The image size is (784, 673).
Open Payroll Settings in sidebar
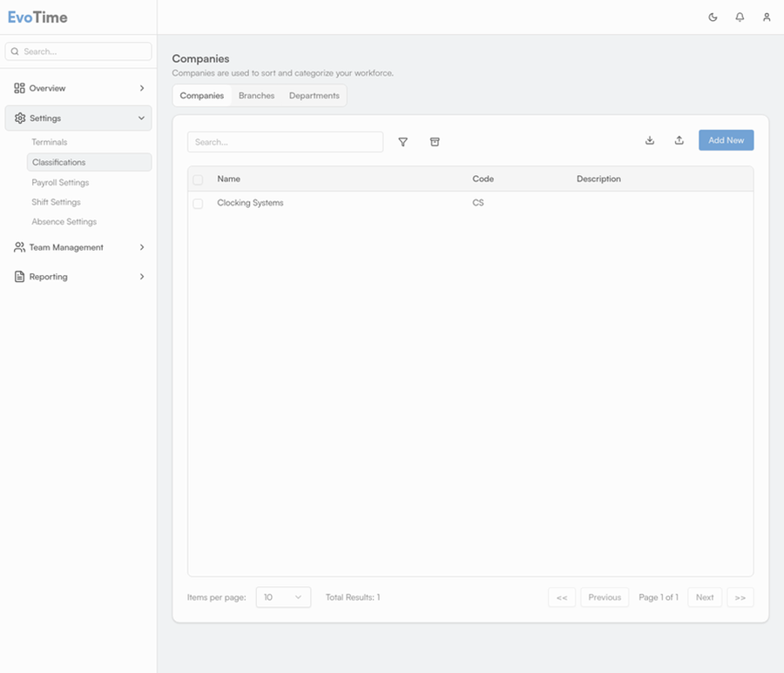click(x=60, y=183)
